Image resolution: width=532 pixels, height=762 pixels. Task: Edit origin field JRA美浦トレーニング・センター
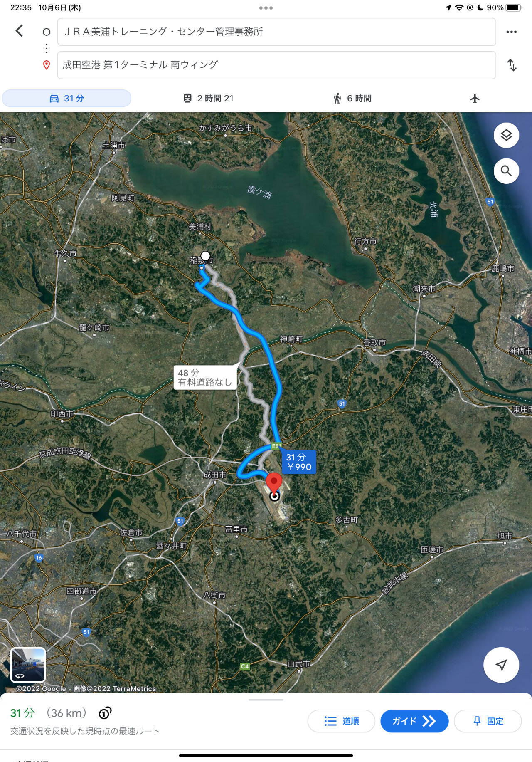tap(276, 32)
